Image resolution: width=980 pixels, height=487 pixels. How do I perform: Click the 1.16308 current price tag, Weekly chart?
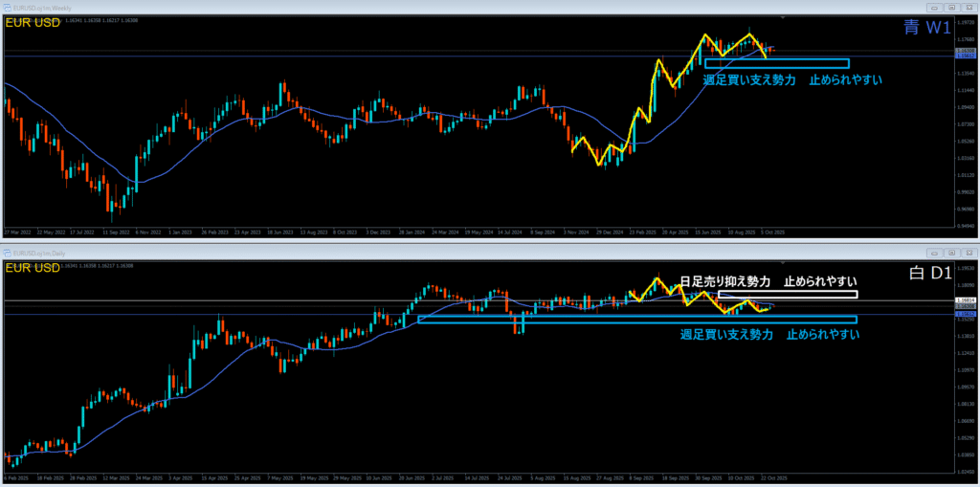pos(964,50)
